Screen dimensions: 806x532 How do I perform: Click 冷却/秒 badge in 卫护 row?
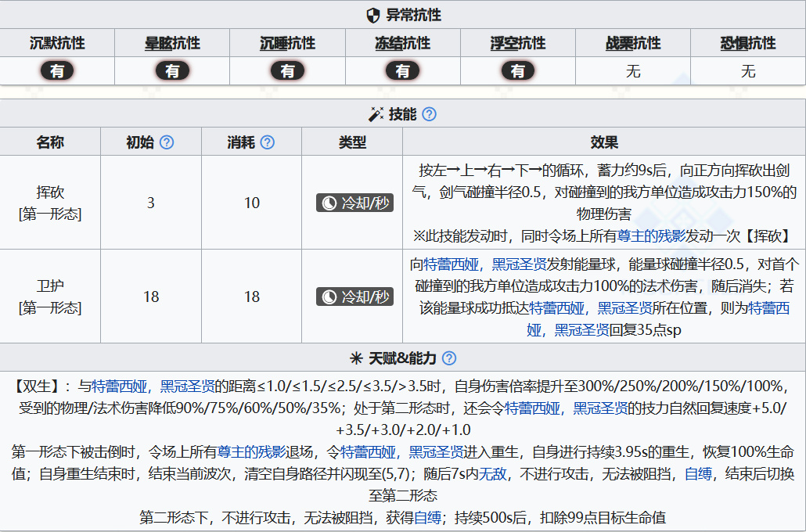click(354, 297)
